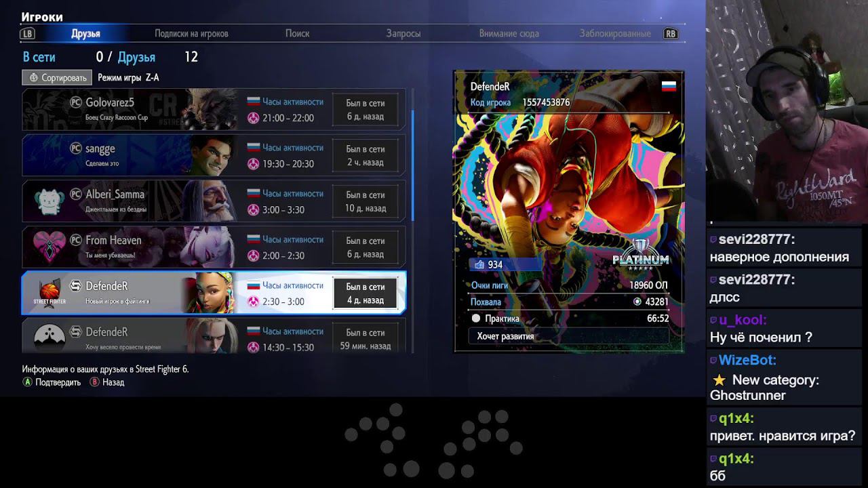Viewport: 868px width, 488px height.
Task: Click the Был в сети 4 д. назад status
Action: (365, 293)
